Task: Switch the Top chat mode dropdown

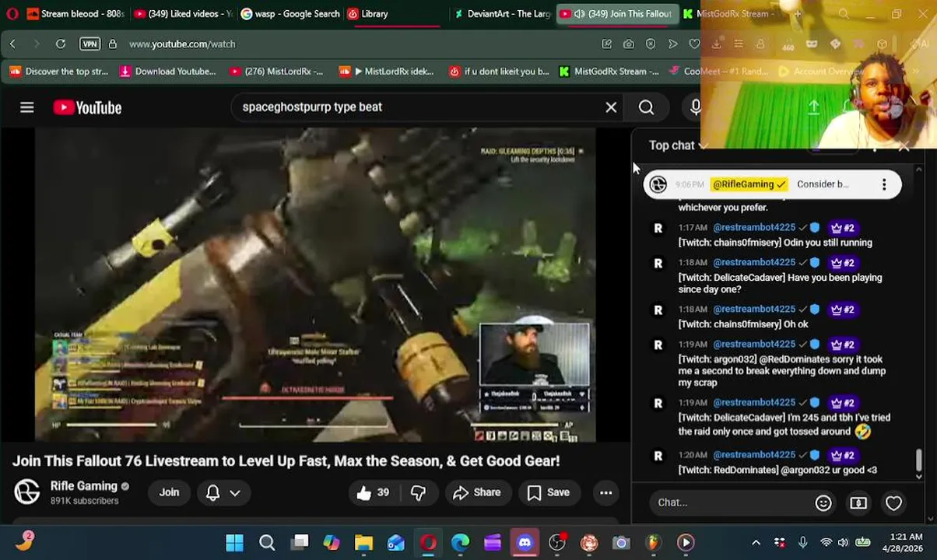Action: click(x=678, y=145)
